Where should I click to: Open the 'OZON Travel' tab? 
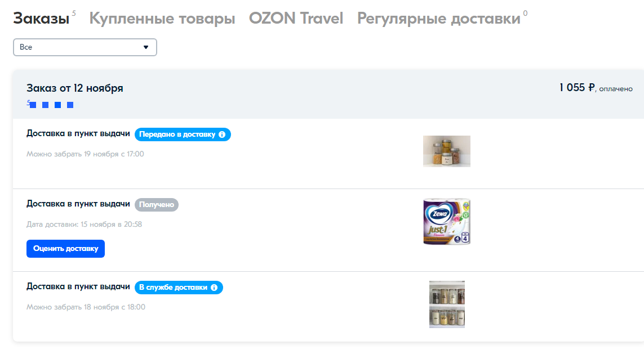296,19
